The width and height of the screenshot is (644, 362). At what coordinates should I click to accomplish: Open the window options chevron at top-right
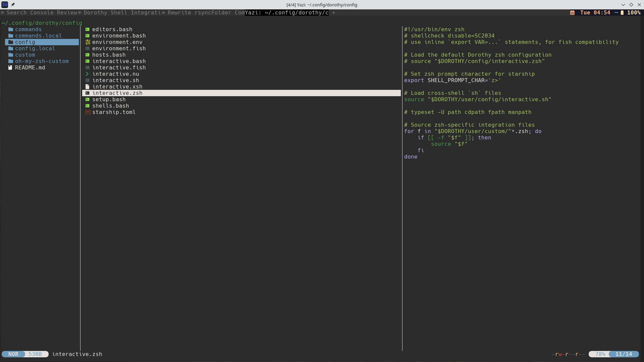click(x=623, y=5)
